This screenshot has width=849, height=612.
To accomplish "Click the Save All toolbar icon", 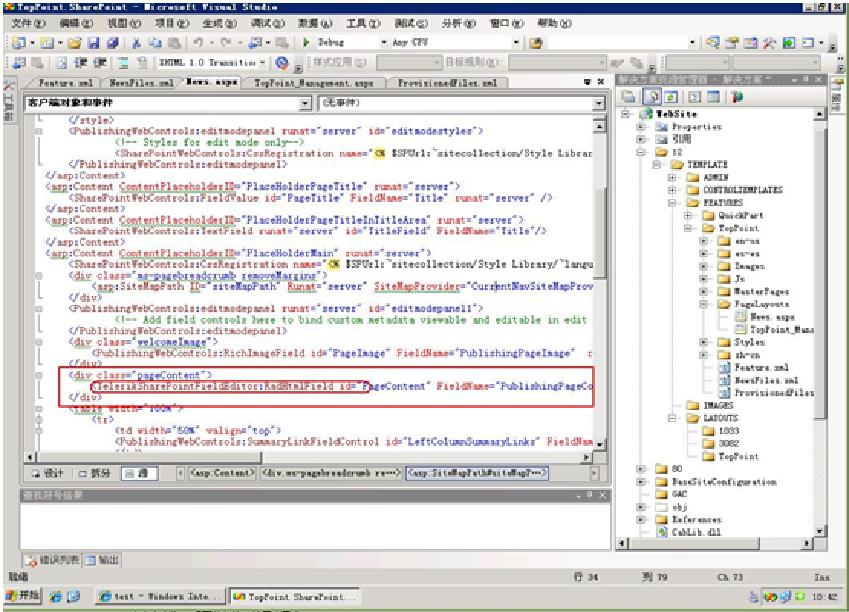I will [112, 43].
